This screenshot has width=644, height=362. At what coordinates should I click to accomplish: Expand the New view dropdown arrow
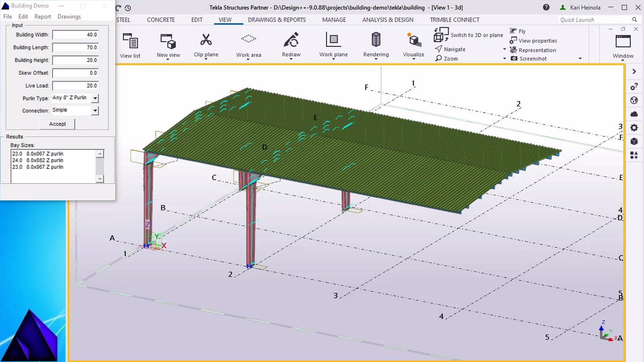pos(168,59)
